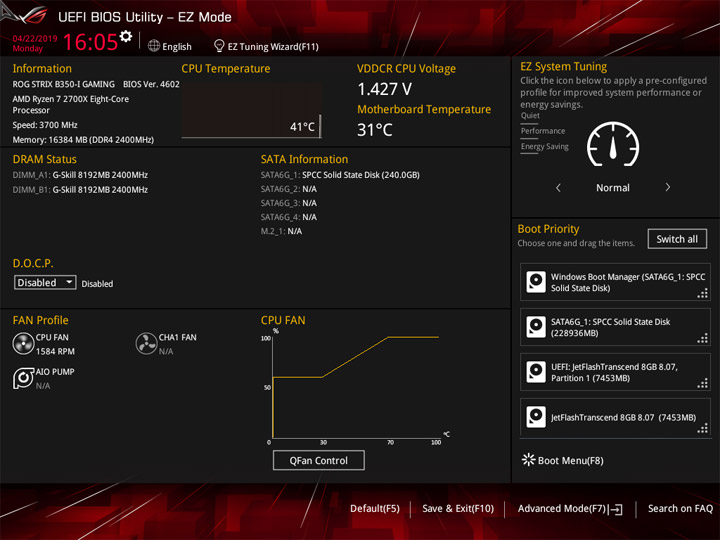Viewport: 720px width, 540px height.
Task: Select JetFlashTranscend 8GB 8.07 (7453MB) entry
Action: [x=615, y=417]
